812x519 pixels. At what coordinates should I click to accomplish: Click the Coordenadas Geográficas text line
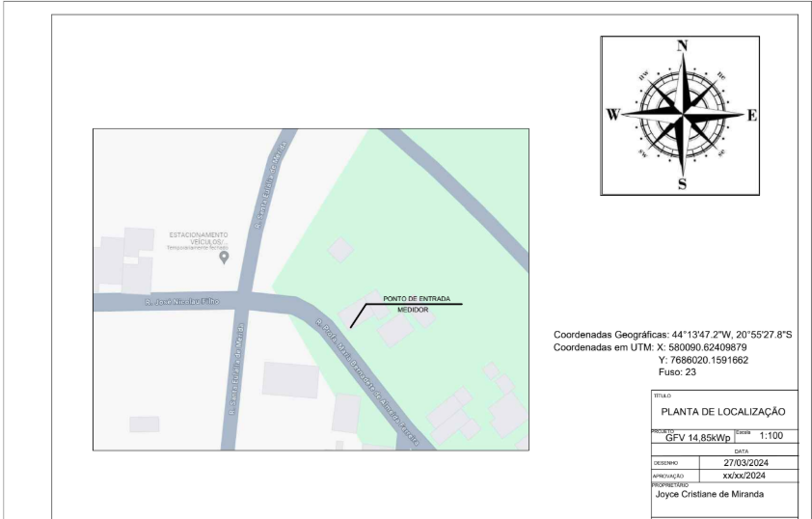(672, 334)
